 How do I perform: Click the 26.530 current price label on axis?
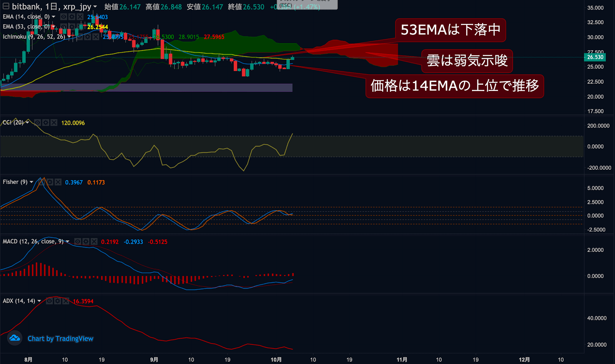[595, 57]
